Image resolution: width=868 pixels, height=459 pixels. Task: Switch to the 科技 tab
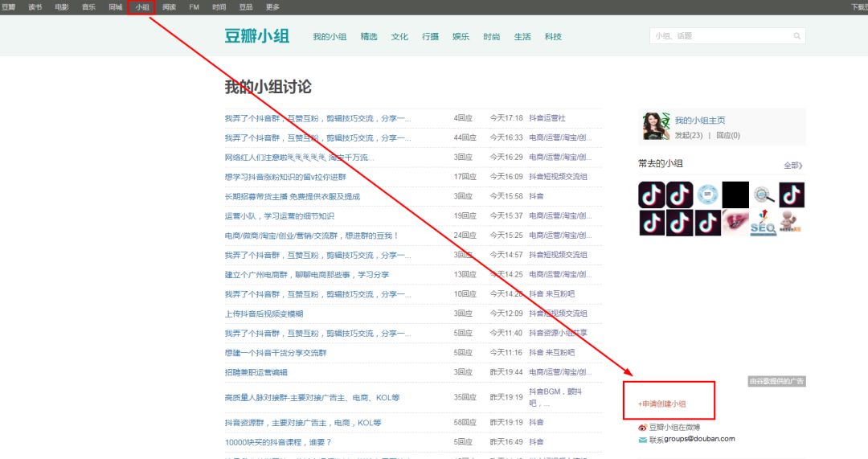pyautogui.click(x=553, y=36)
